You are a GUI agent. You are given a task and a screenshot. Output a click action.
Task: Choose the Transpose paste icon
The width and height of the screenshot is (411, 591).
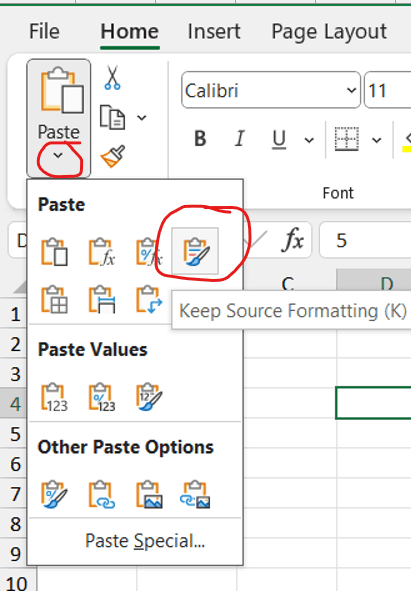coord(149,299)
